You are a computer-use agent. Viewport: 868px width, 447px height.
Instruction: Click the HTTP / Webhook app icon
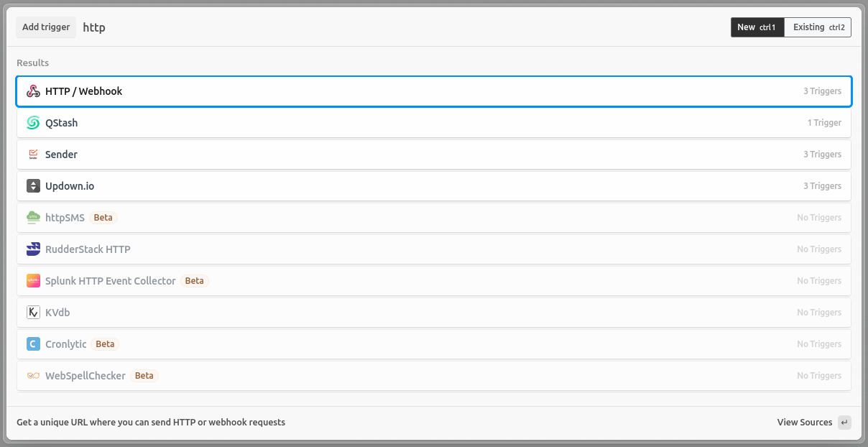tap(33, 91)
